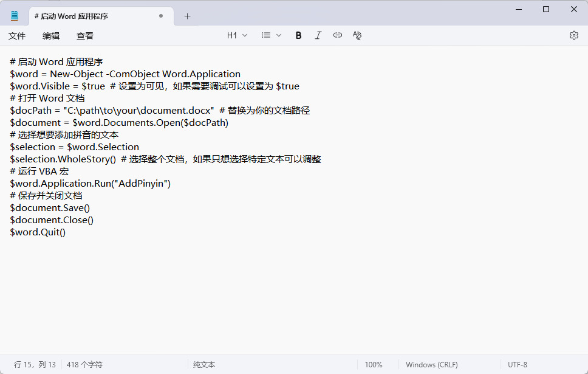Screen dimensions: 588x374
Task: Insert a link with the link icon
Action: [338, 35]
